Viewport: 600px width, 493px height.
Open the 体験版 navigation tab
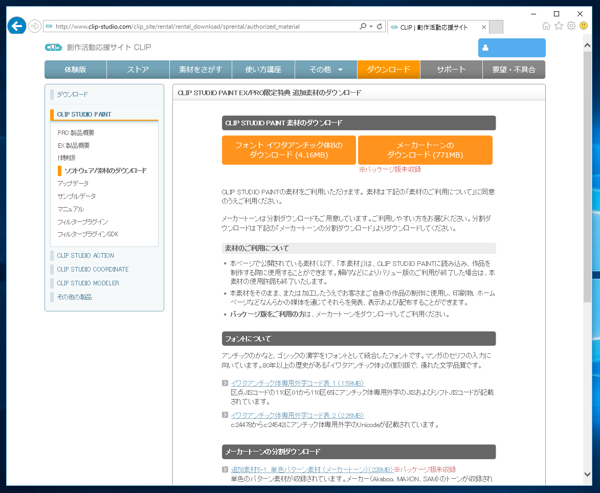pos(75,69)
